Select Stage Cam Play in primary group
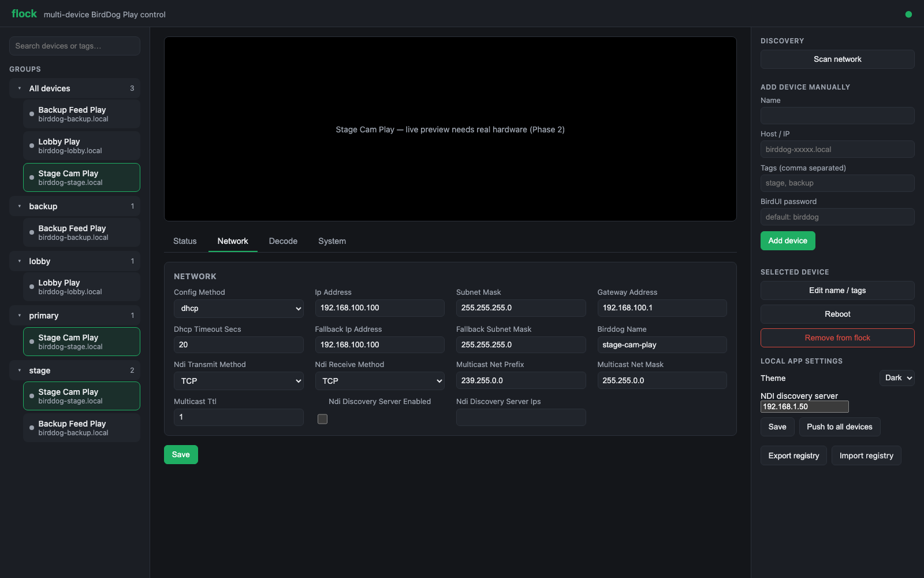 [x=81, y=342]
